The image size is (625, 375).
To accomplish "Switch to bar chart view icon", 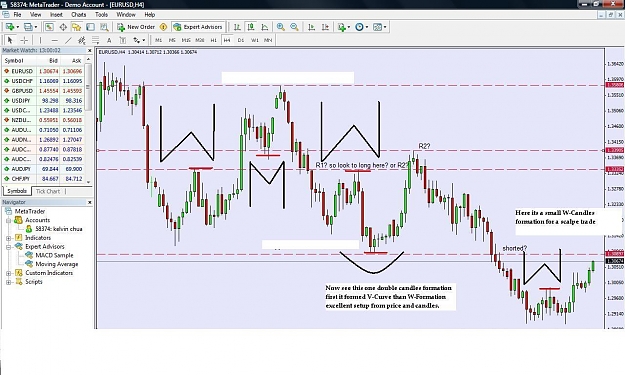I will click(x=237, y=27).
